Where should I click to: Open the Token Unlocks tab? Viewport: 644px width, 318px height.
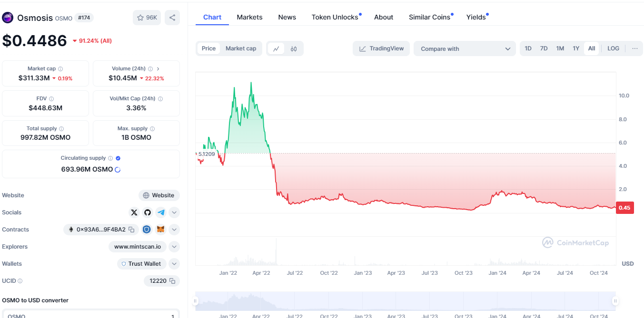tap(335, 17)
